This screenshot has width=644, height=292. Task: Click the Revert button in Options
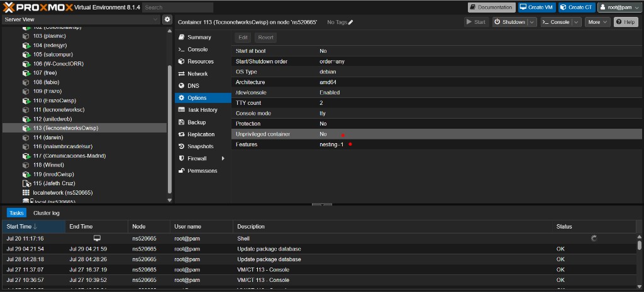click(x=266, y=38)
